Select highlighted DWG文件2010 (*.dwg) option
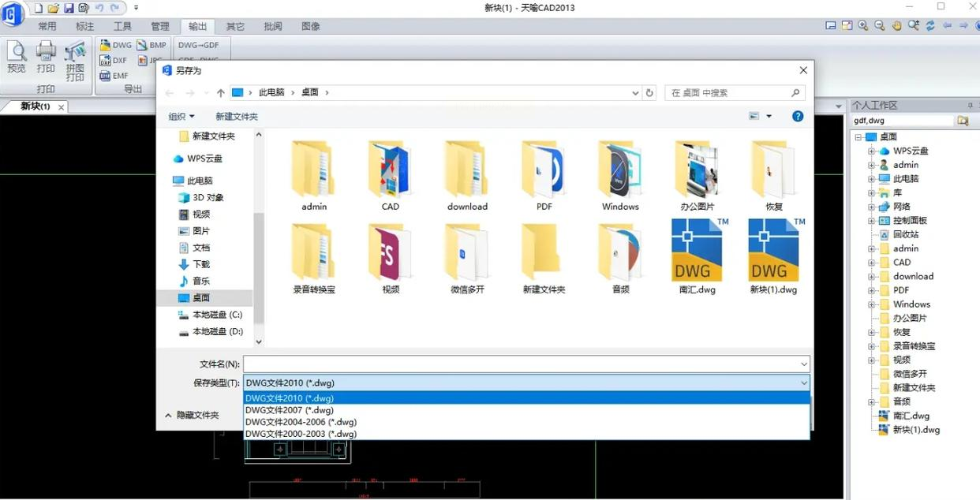 point(526,398)
